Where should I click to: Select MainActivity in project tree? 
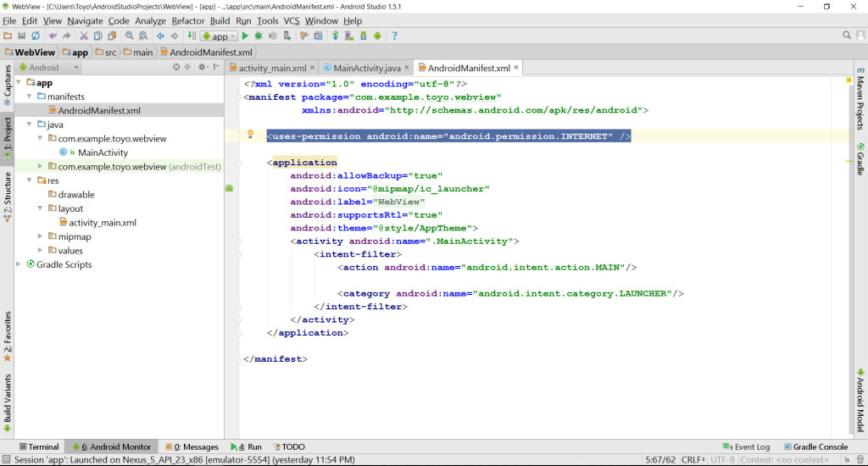pyautogui.click(x=103, y=153)
